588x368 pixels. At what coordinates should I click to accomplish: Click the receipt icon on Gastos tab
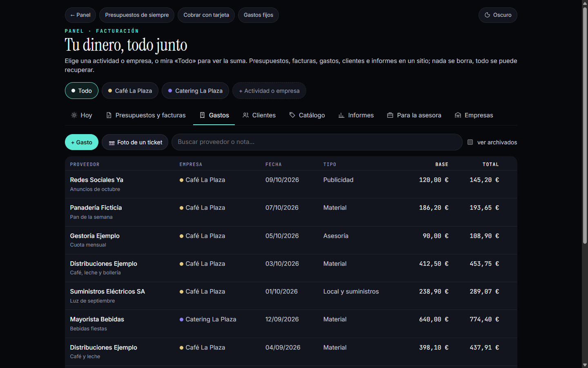tap(202, 115)
